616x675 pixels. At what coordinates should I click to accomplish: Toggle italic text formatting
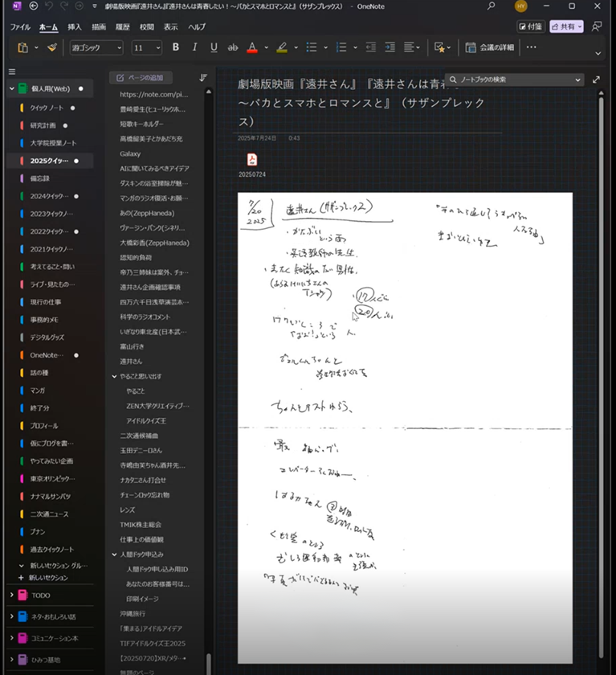pos(195,47)
